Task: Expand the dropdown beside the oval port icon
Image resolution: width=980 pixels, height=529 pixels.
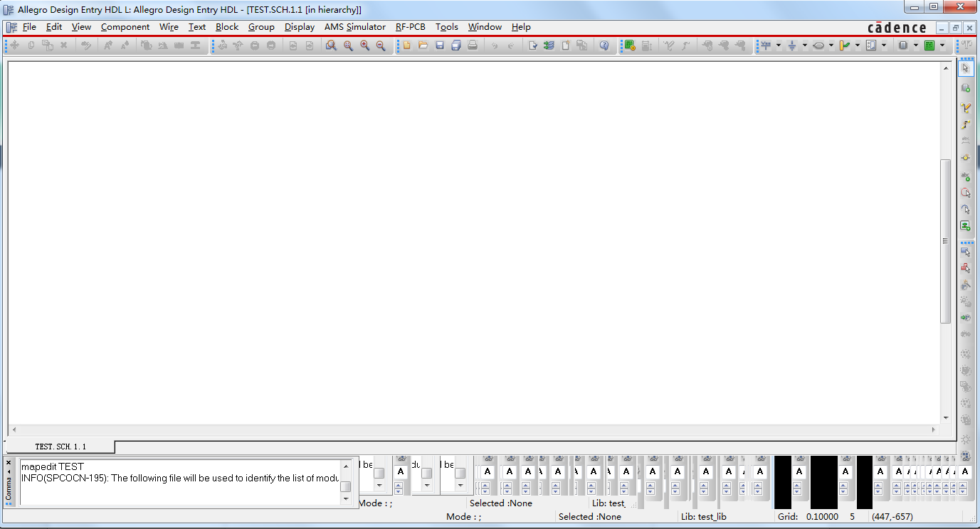Action: click(x=831, y=46)
